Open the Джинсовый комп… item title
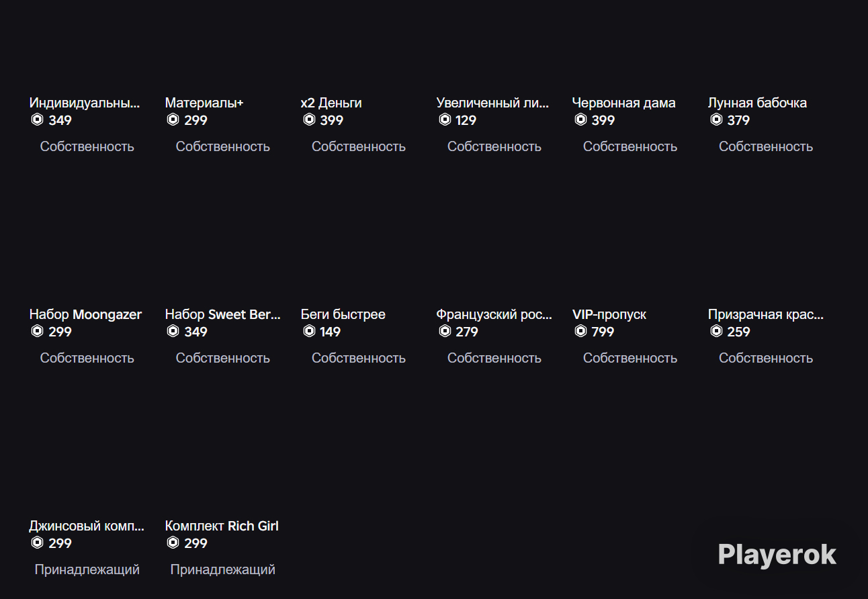This screenshot has height=599, width=868. (x=87, y=526)
